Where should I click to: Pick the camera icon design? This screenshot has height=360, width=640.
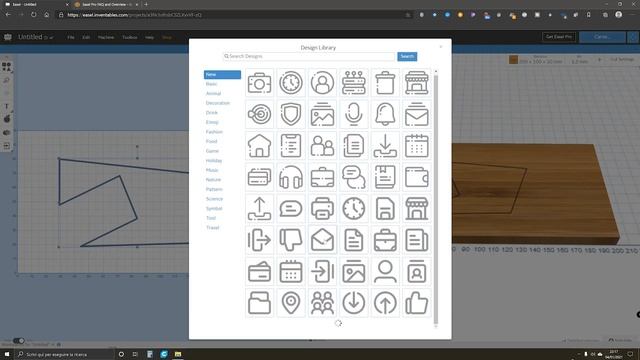coord(259,83)
